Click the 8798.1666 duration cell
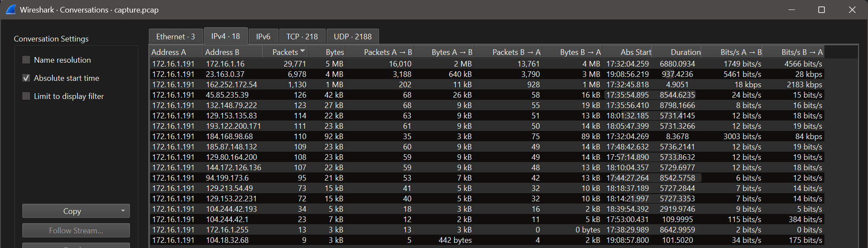 coord(677,105)
